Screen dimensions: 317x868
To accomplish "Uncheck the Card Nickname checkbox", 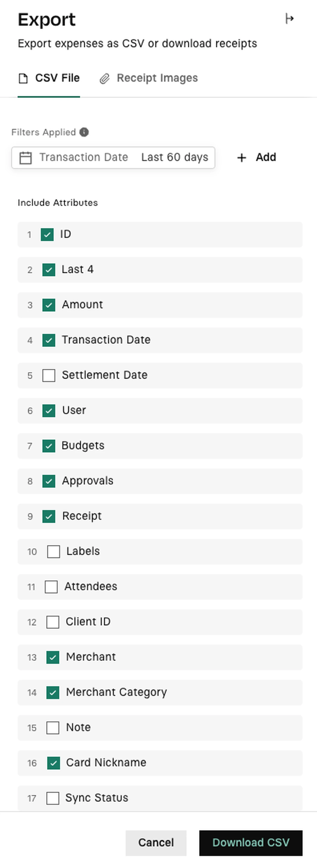I will coord(54,763).
